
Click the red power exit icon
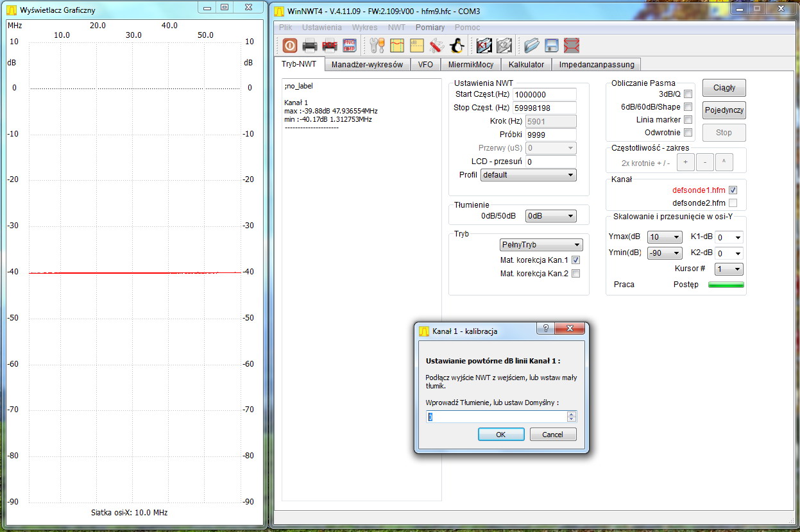tap(289, 46)
